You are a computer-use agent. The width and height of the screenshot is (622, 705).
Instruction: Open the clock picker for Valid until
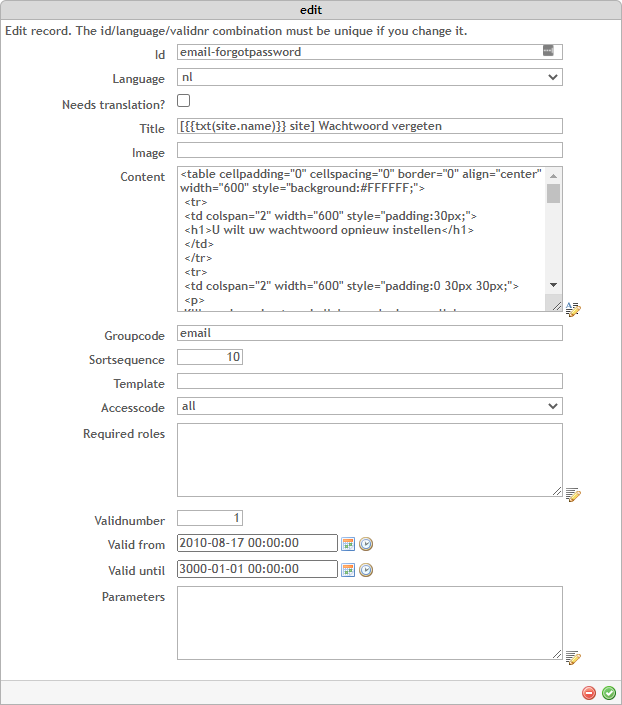click(366, 570)
